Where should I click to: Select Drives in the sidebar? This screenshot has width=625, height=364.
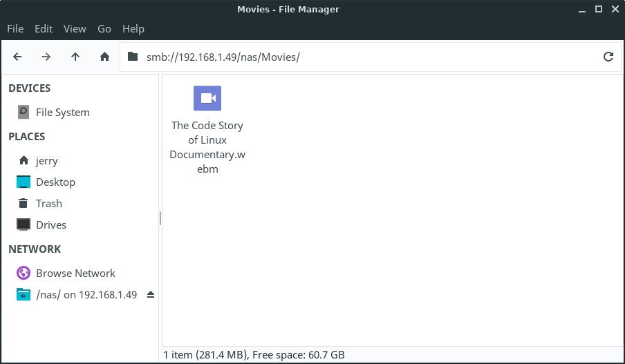(x=50, y=224)
